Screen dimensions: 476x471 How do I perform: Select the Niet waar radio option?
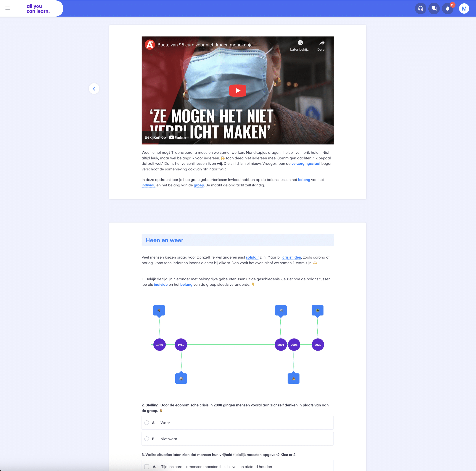pyautogui.click(x=147, y=439)
